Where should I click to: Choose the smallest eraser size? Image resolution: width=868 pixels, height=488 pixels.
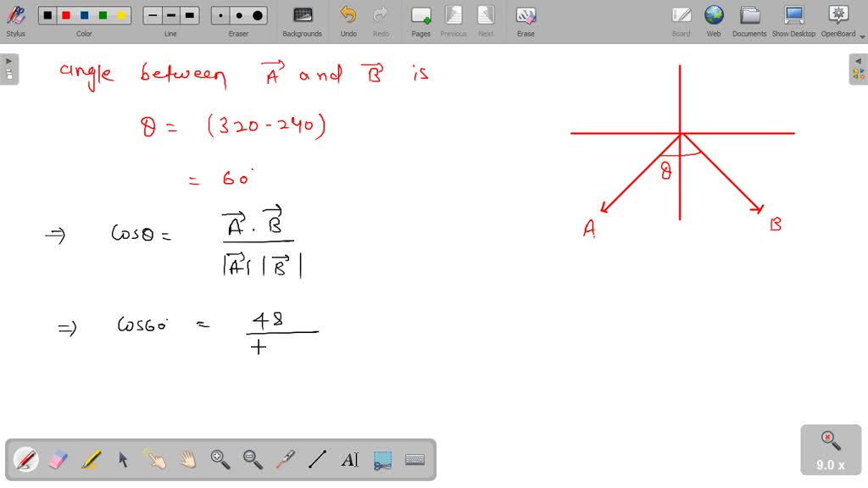(x=220, y=14)
